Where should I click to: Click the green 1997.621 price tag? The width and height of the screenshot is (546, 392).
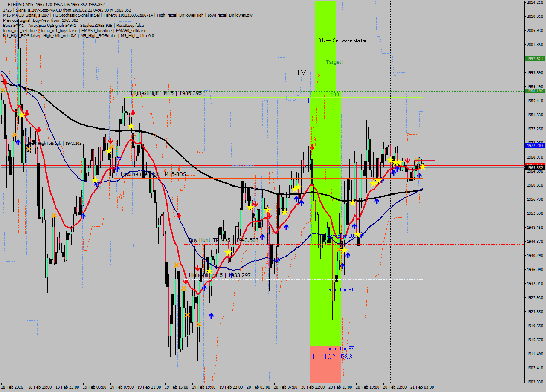[x=534, y=59]
